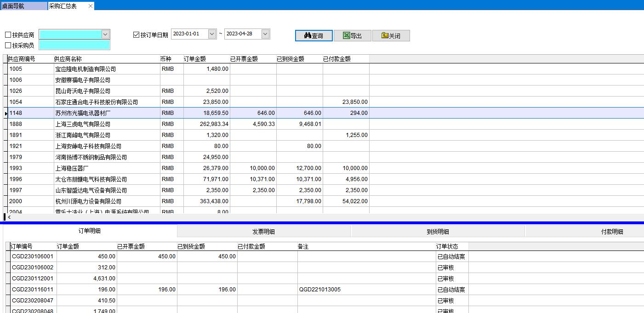Close the 采购汇总表 tab with its X

pos(91,6)
